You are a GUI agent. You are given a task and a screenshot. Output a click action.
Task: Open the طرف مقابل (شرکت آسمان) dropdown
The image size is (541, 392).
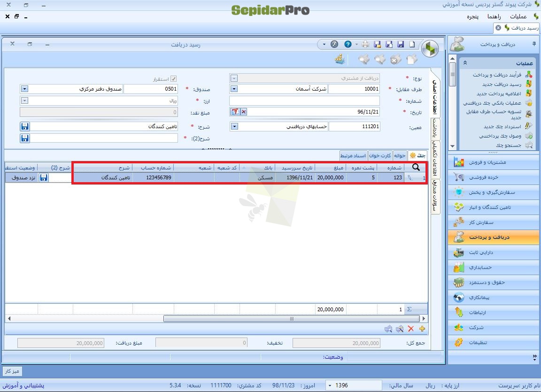tap(233, 89)
